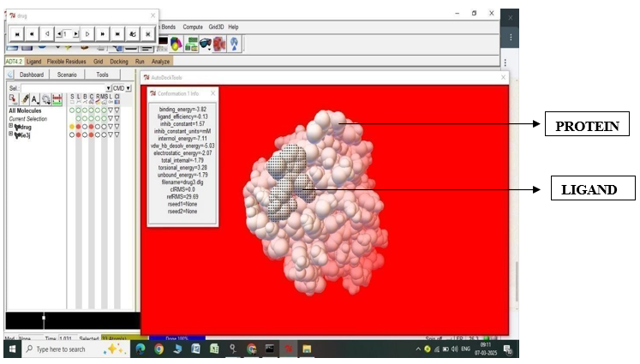Image resolution: width=640 pixels, height=364 pixels.
Task: Open the Analyze menu
Action: pos(161,62)
